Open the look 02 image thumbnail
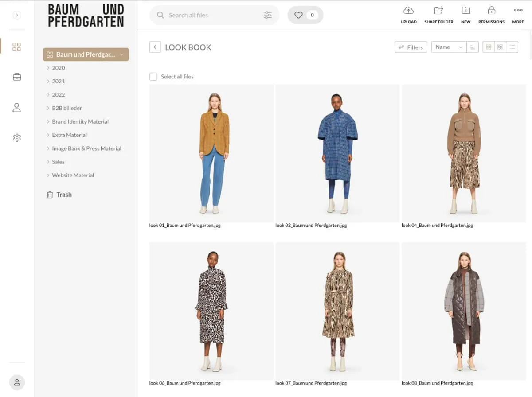Screen dimensions: 532x397 pos(337,153)
